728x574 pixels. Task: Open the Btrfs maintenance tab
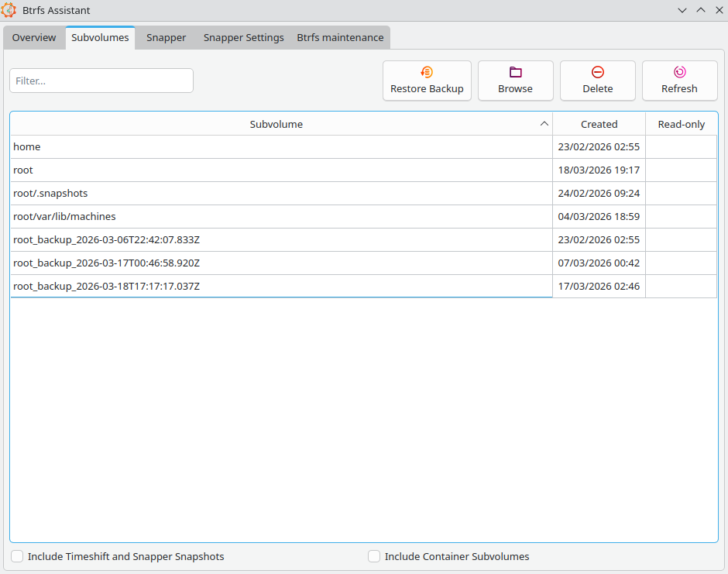tap(340, 38)
